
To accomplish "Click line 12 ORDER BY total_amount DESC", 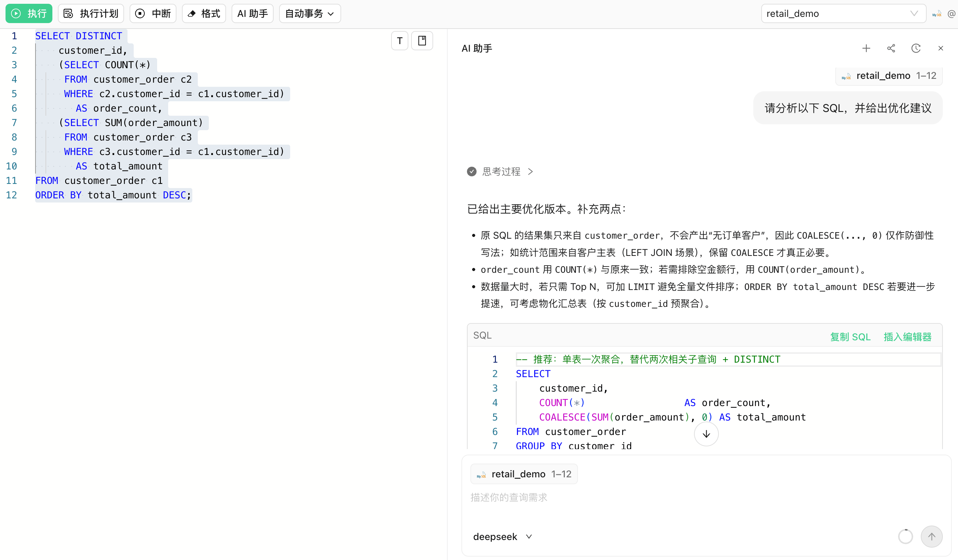I will click(113, 195).
